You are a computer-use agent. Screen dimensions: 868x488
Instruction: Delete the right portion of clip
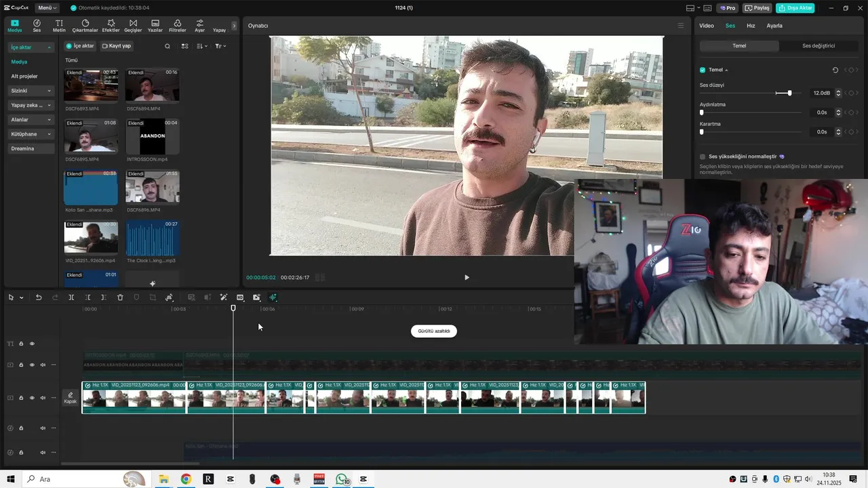pos(103,298)
